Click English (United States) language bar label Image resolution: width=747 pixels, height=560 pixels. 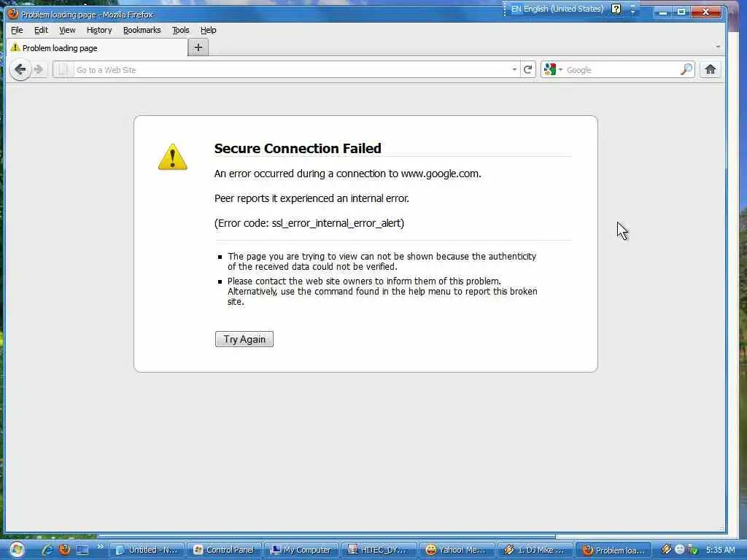tap(564, 9)
